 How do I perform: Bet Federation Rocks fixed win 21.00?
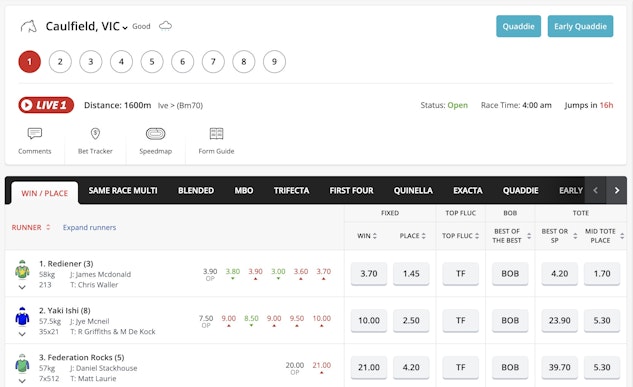369,367
